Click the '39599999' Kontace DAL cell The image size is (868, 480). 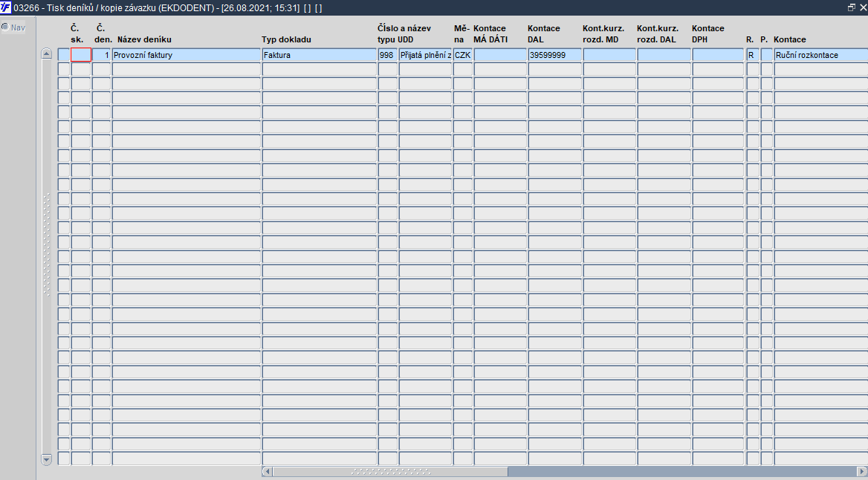(x=554, y=55)
